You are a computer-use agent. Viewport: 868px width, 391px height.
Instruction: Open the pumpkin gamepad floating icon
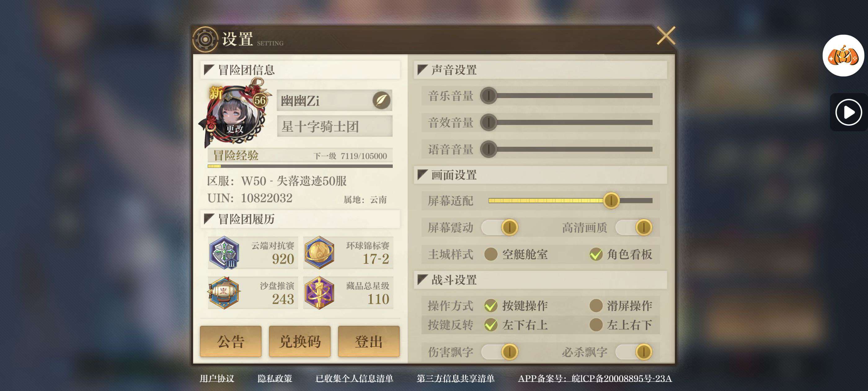point(843,56)
